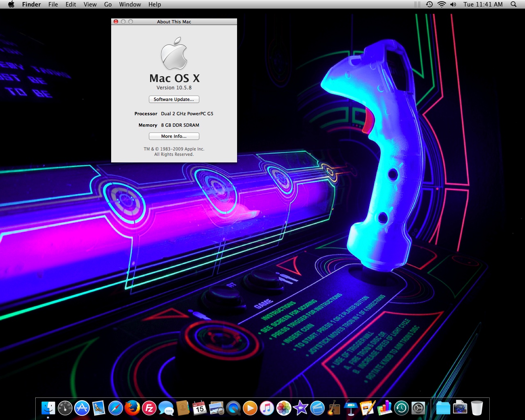Open the Trash in the dock

[477, 408]
